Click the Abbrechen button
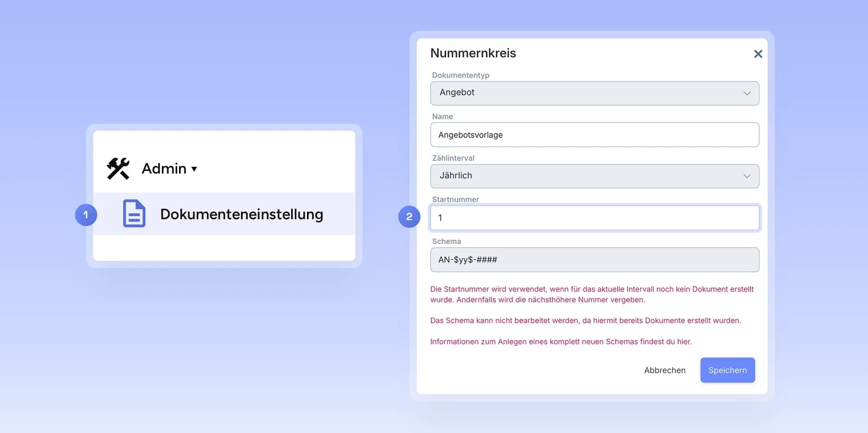 tap(665, 370)
